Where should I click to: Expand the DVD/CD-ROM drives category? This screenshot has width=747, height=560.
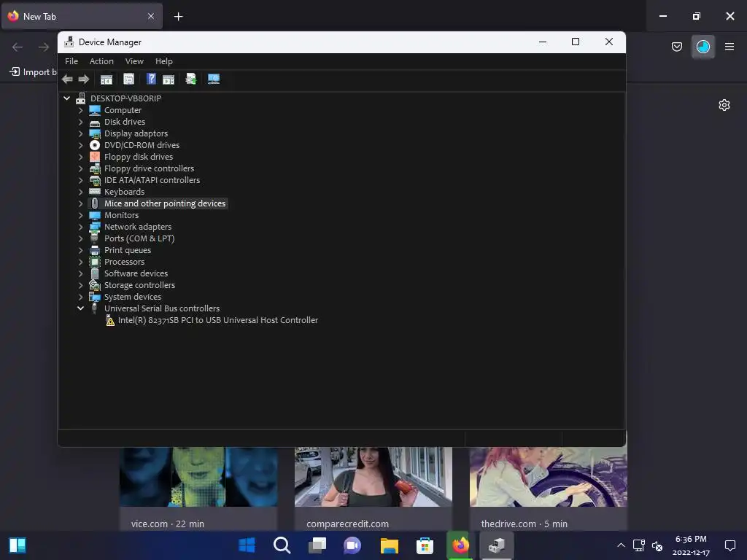(80, 145)
